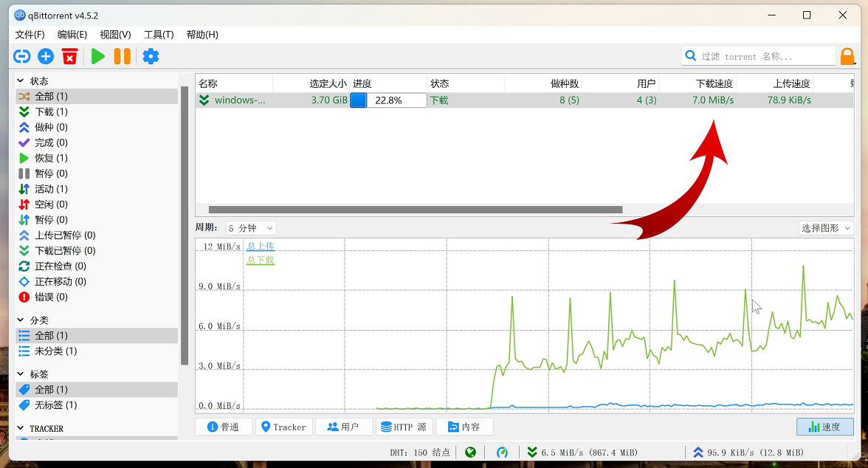
Task: Click the torrent list horizontal scrollbar
Action: coord(415,210)
